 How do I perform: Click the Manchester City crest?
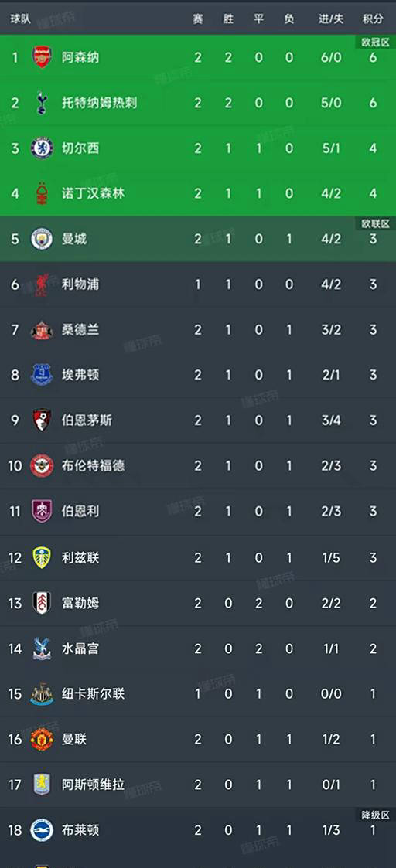(x=42, y=239)
